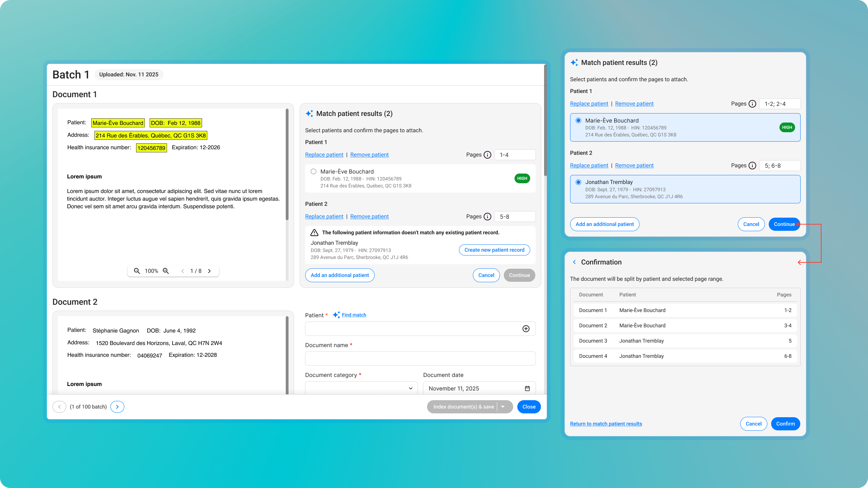Replace patient for Patient 2
This screenshot has height=488, width=868.
324,216
